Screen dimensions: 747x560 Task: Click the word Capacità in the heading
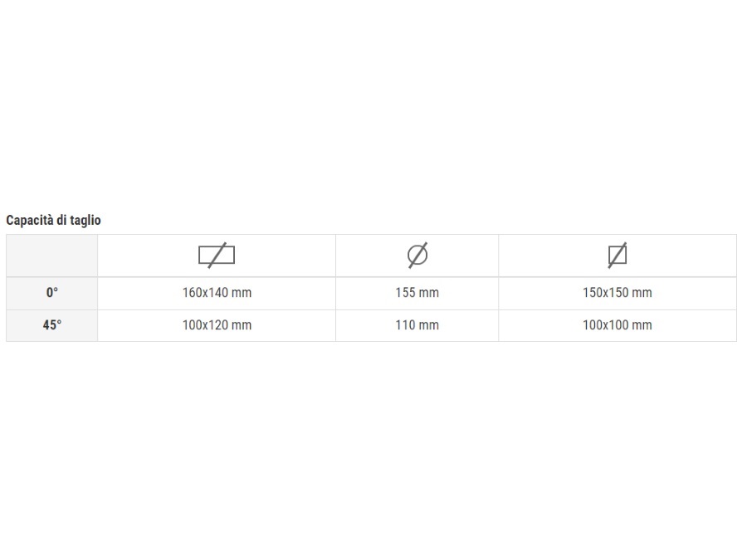[x=30, y=220]
